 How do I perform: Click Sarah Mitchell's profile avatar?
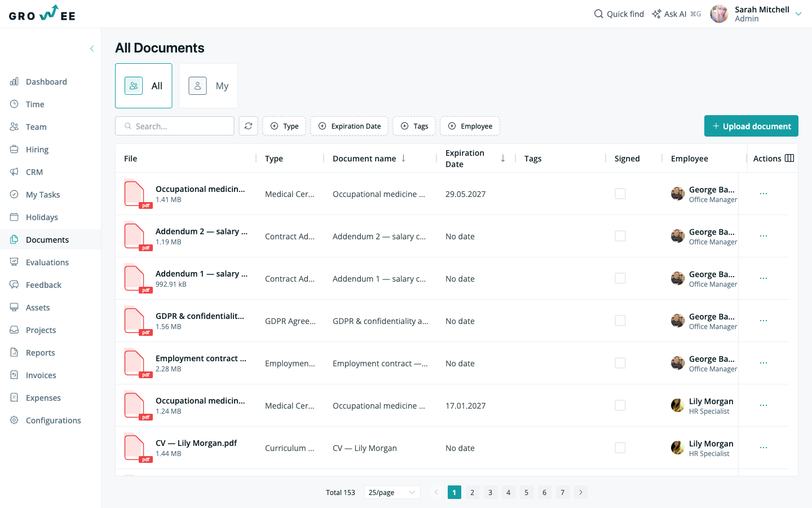tap(719, 14)
